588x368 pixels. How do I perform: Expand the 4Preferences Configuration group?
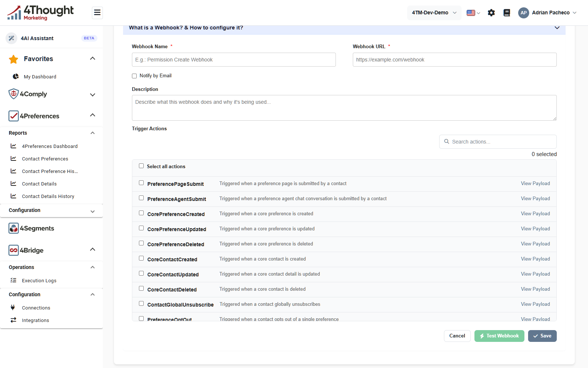coord(93,211)
